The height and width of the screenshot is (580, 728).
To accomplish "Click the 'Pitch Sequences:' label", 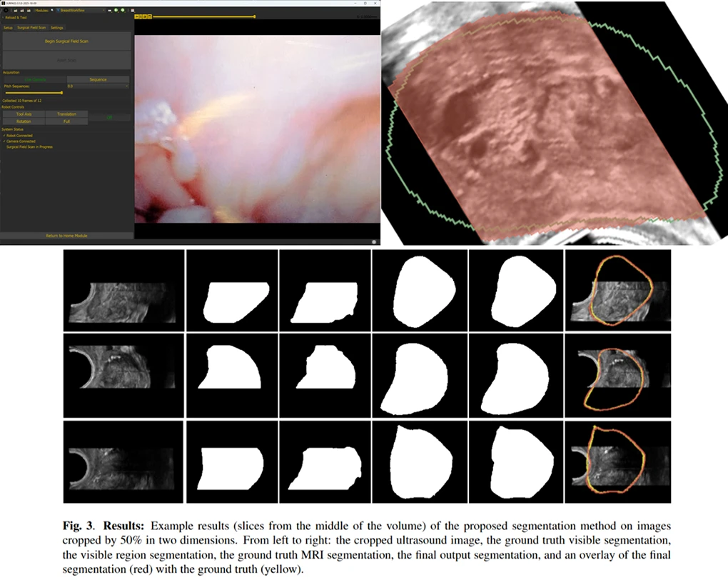I will (16, 86).
